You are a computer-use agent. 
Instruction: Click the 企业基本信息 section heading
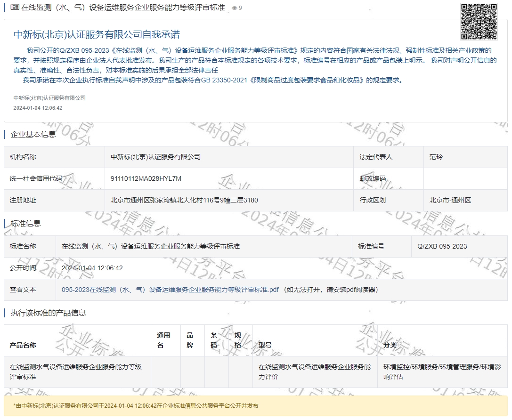[33, 134]
